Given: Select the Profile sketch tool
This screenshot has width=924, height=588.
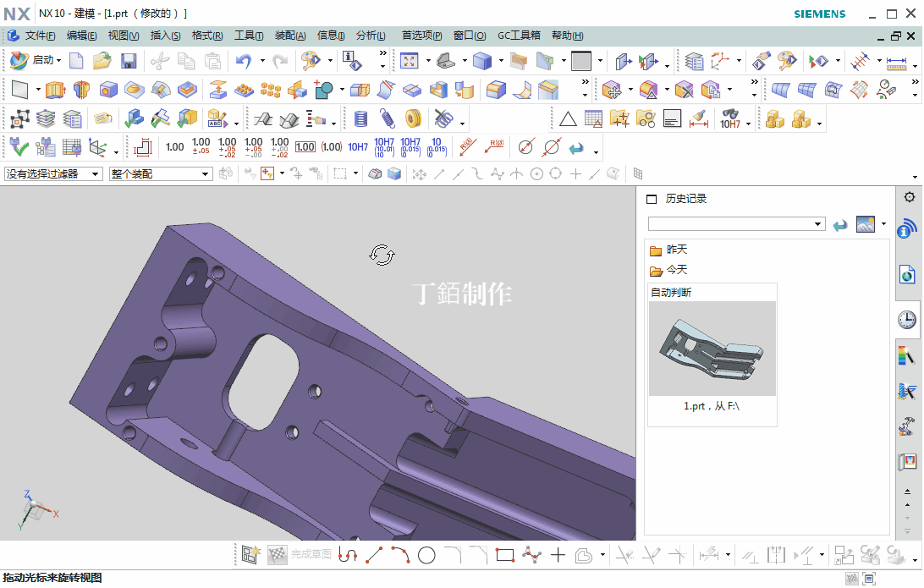Looking at the screenshot, I should [348, 554].
